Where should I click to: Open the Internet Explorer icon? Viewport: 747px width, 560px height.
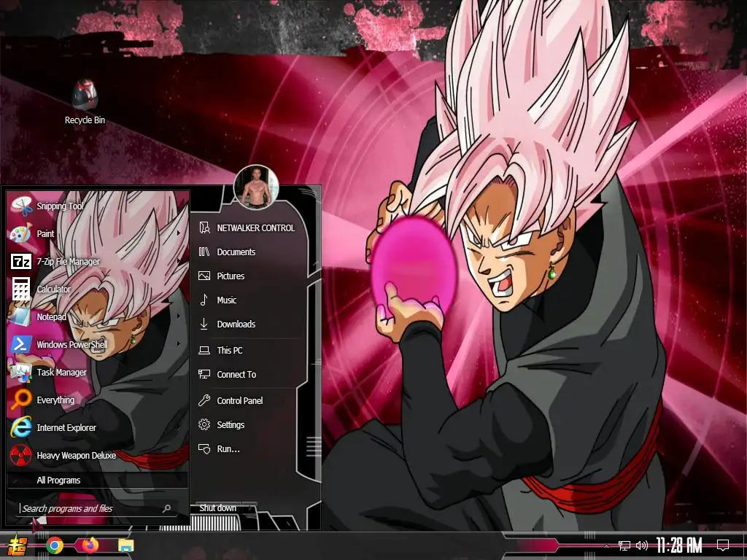tap(21, 427)
